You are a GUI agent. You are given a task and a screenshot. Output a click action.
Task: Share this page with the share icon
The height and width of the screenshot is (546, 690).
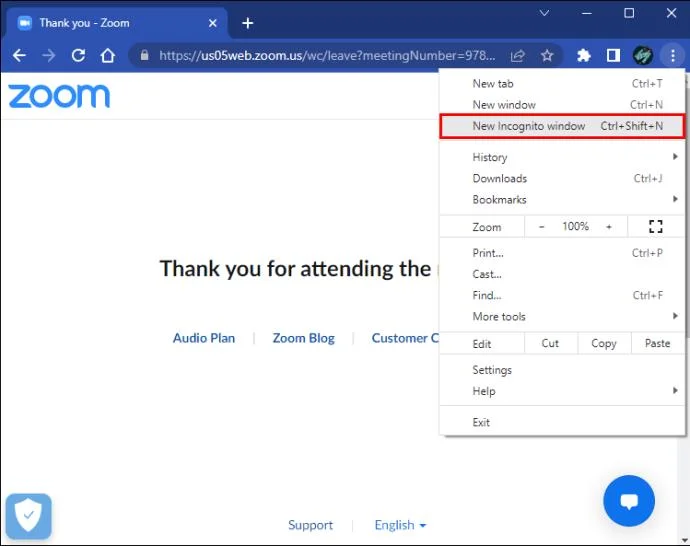(518, 55)
